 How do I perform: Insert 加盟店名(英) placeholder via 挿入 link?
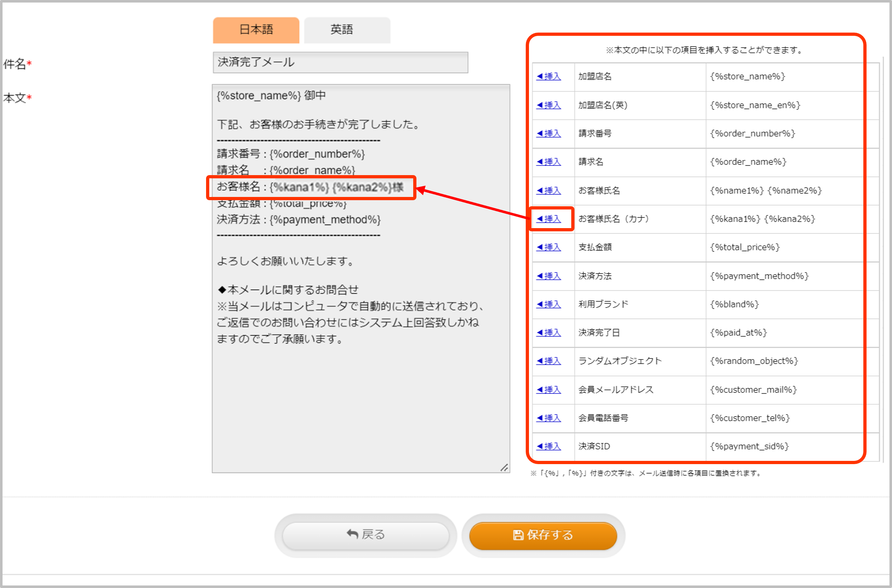549,105
